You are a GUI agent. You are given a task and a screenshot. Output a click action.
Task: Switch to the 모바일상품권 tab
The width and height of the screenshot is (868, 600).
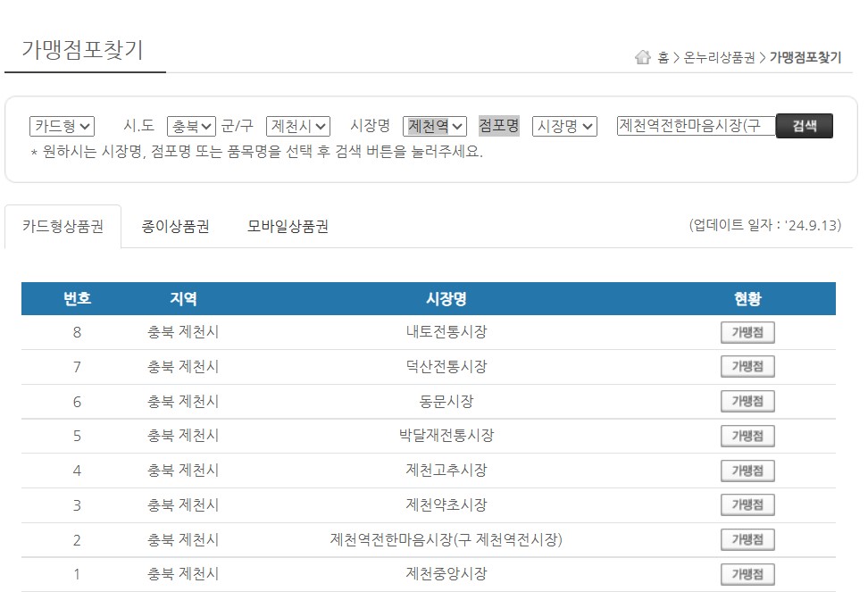pyautogui.click(x=288, y=227)
